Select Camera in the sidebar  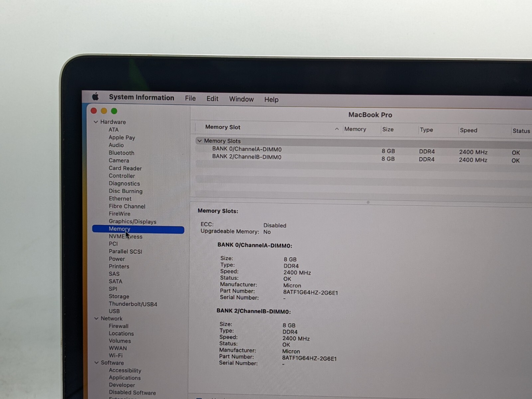click(x=119, y=160)
